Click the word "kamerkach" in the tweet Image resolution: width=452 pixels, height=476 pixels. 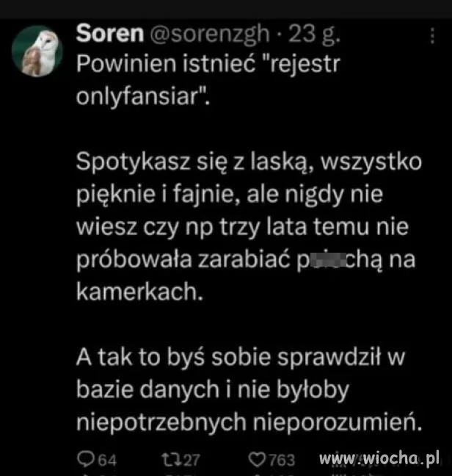(x=139, y=292)
